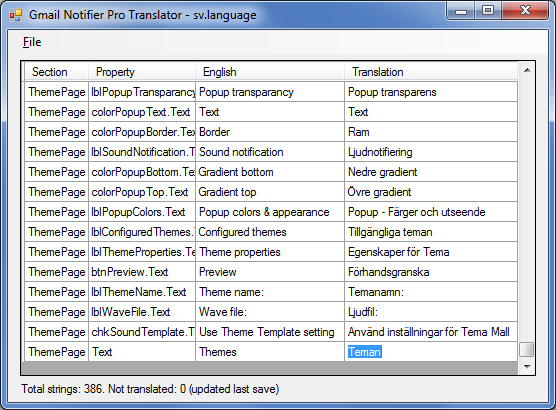Viewport: 556px width, 410px height.
Task: Select the 'lblSoundNotification' property cell
Action: pos(142,152)
